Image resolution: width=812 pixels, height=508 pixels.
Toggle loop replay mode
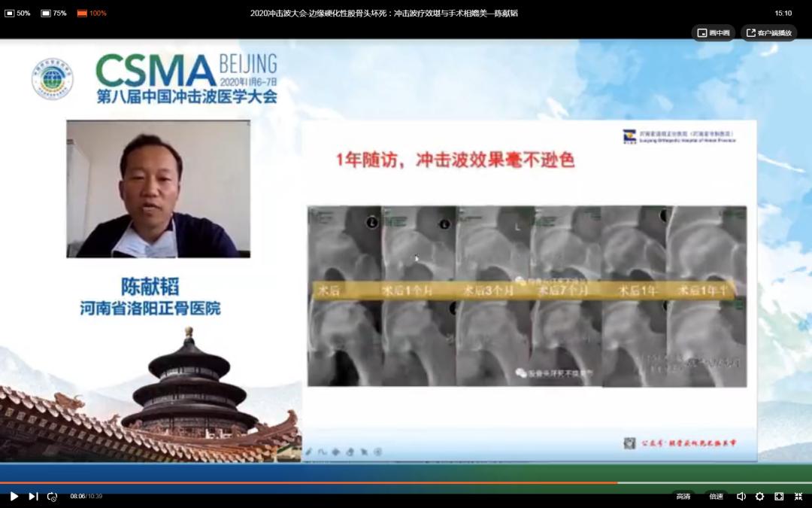click(x=51, y=497)
